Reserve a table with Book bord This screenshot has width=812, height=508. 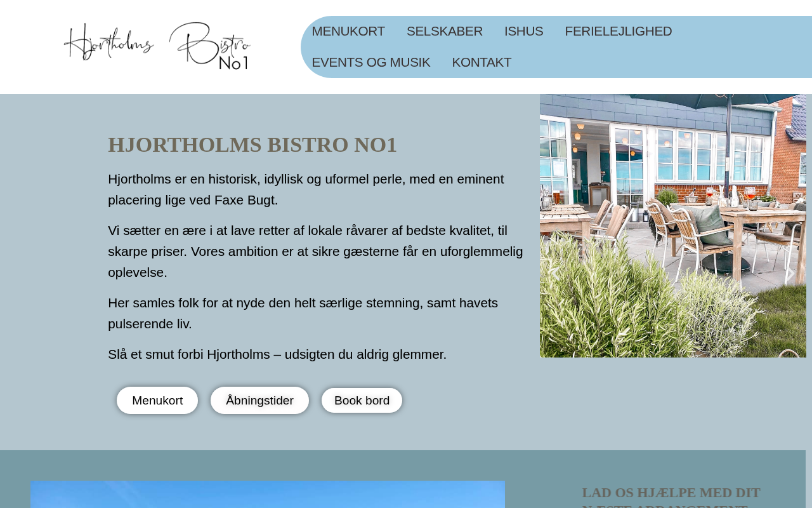click(362, 401)
